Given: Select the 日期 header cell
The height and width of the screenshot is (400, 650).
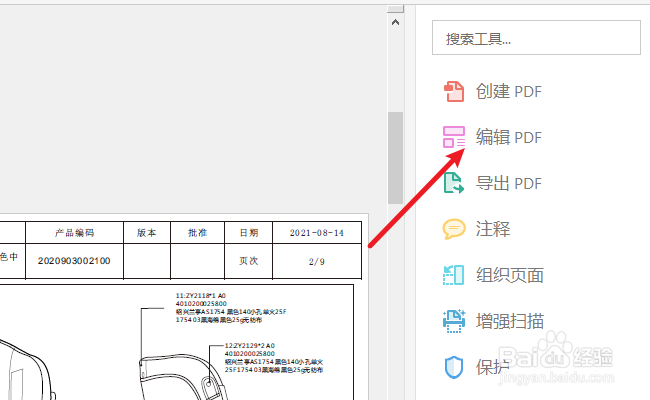Looking at the screenshot, I should tap(249, 233).
